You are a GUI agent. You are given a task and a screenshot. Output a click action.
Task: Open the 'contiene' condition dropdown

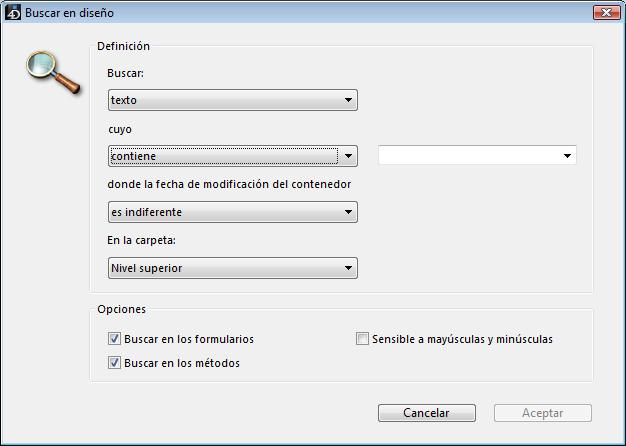point(232,156)
